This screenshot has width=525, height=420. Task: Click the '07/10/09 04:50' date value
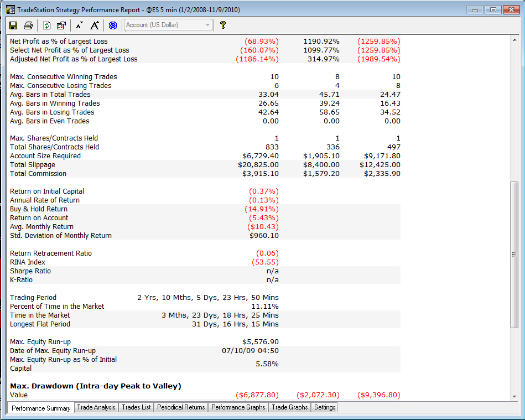click(250, 351)
